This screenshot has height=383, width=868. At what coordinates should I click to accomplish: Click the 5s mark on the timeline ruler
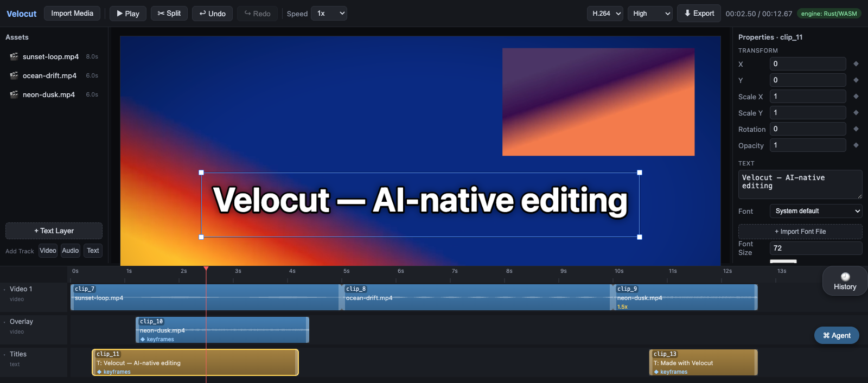pos(346,271)
